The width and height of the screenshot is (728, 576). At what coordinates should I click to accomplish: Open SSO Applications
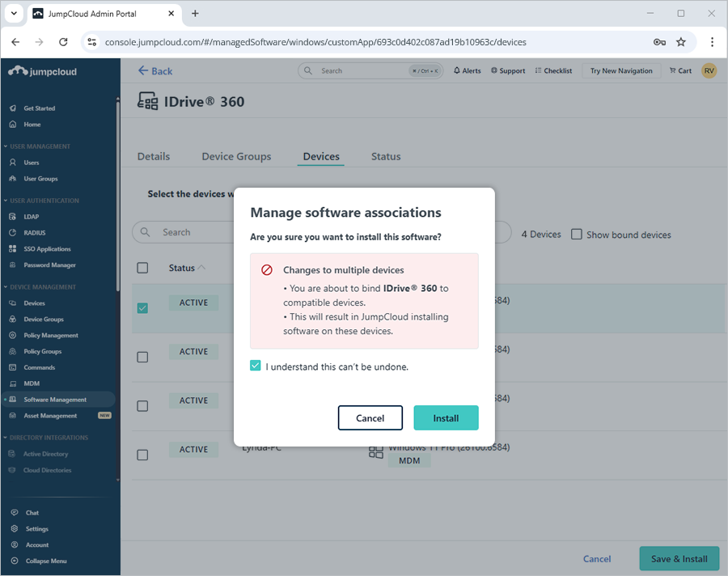(47, 249)
